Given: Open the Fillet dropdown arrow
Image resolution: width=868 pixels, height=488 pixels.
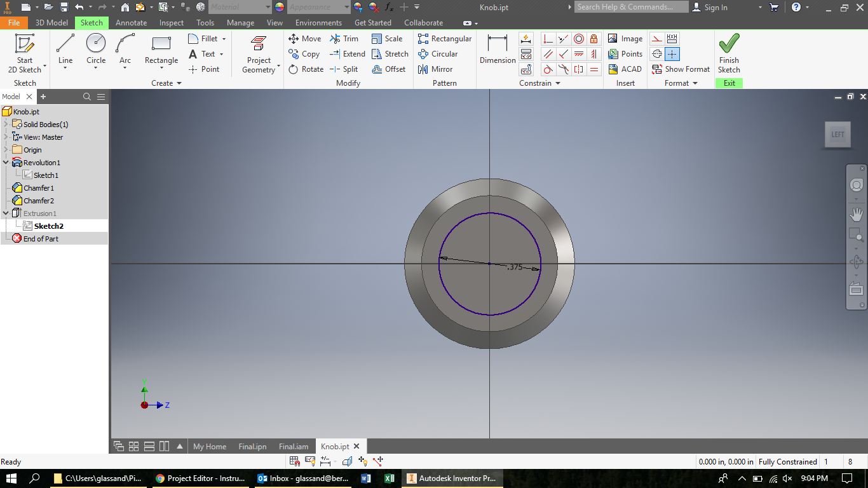Looking at the screenshot, I should (x=224, y=39).
